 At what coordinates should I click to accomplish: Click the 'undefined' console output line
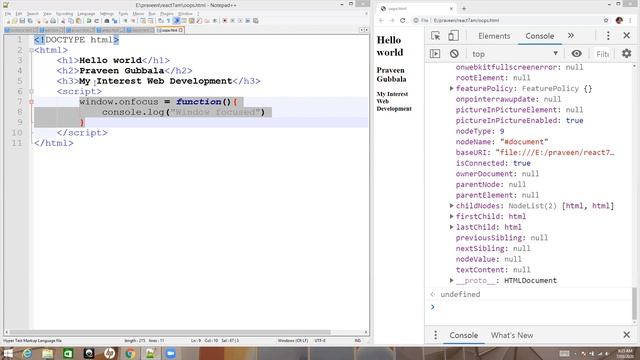pos(460,294)
